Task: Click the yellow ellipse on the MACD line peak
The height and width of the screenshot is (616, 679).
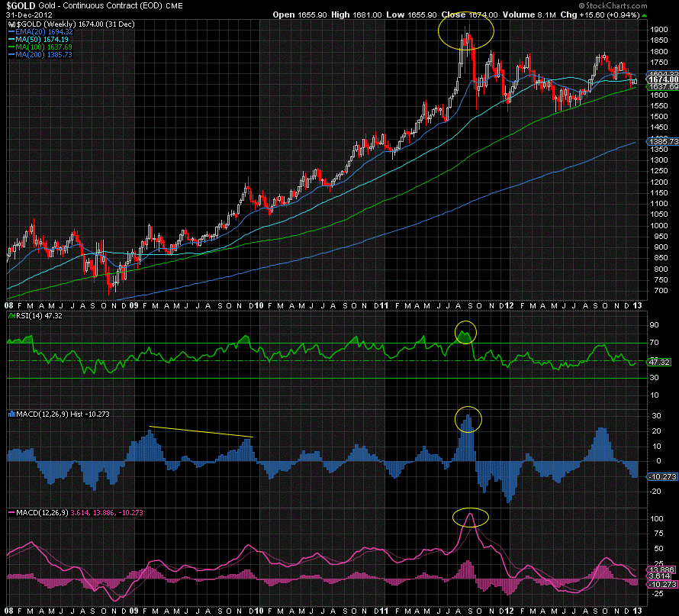Action: point(470,518)
